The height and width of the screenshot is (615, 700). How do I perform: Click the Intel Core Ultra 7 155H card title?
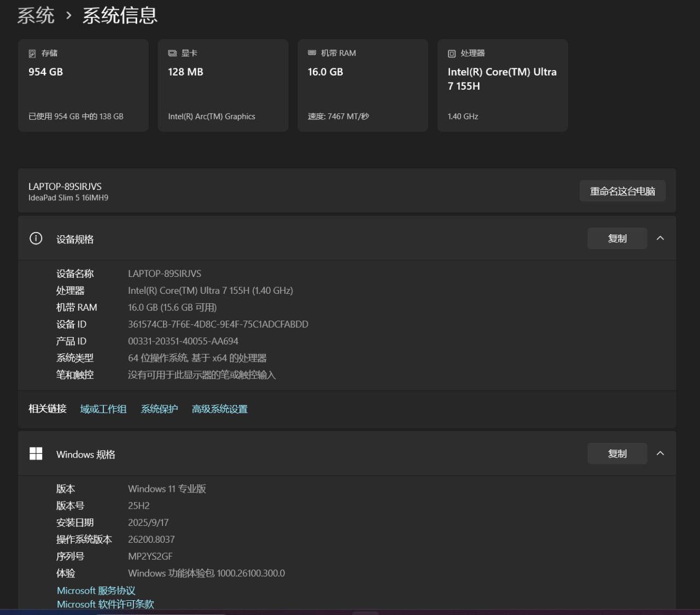point(501,79)
